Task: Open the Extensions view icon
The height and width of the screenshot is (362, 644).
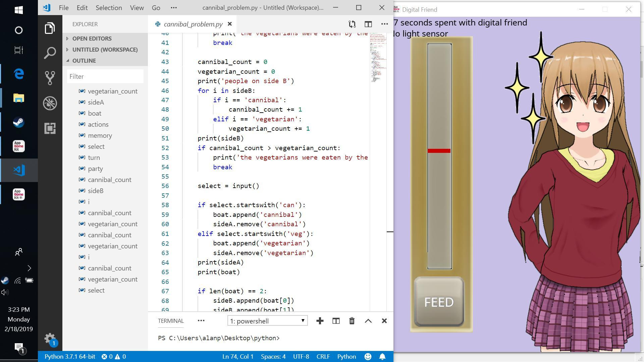Action: pos(50,128)
